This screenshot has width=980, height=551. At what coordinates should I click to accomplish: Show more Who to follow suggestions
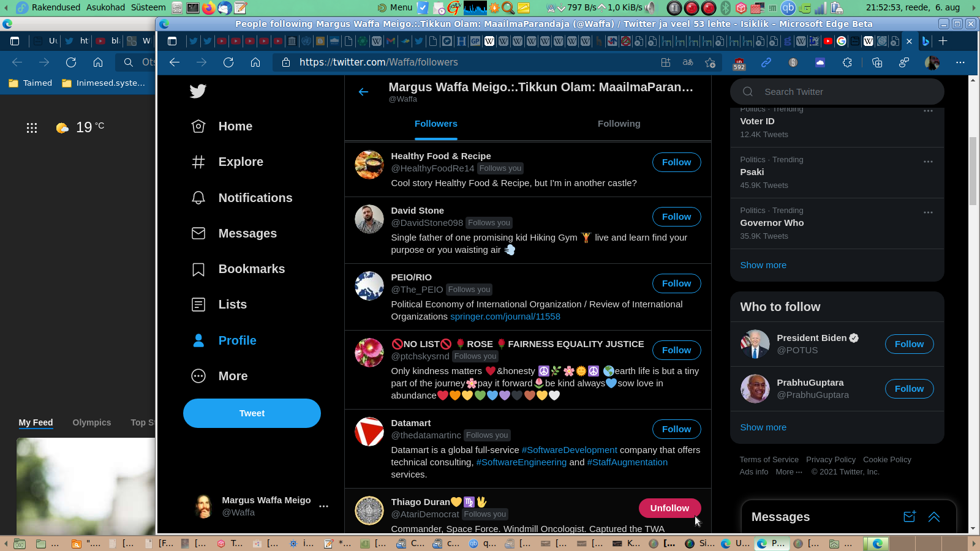click(x=763, y=427)
